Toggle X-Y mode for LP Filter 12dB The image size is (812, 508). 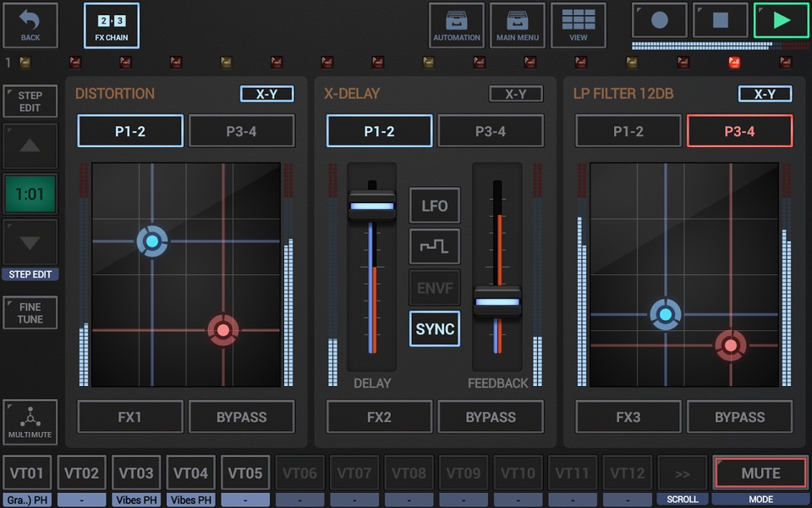(765, 94)
